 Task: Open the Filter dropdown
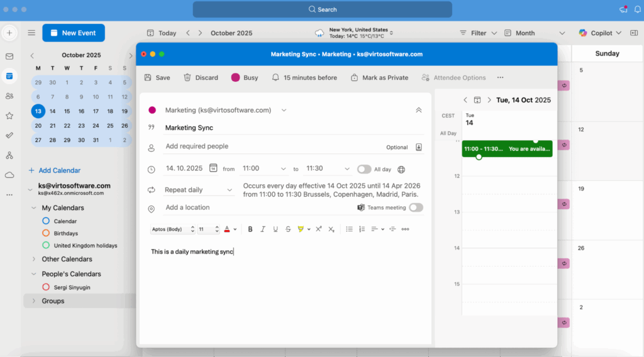click(479, 33)
